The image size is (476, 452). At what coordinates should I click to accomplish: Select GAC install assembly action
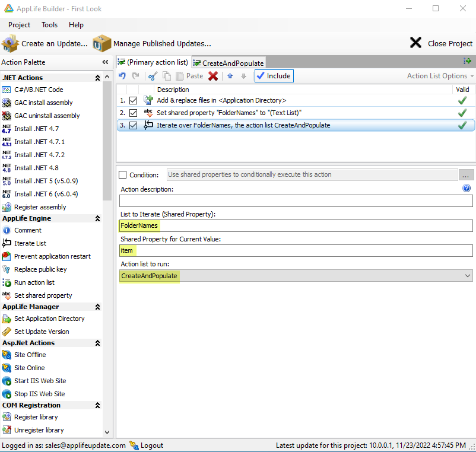[37, 103]
